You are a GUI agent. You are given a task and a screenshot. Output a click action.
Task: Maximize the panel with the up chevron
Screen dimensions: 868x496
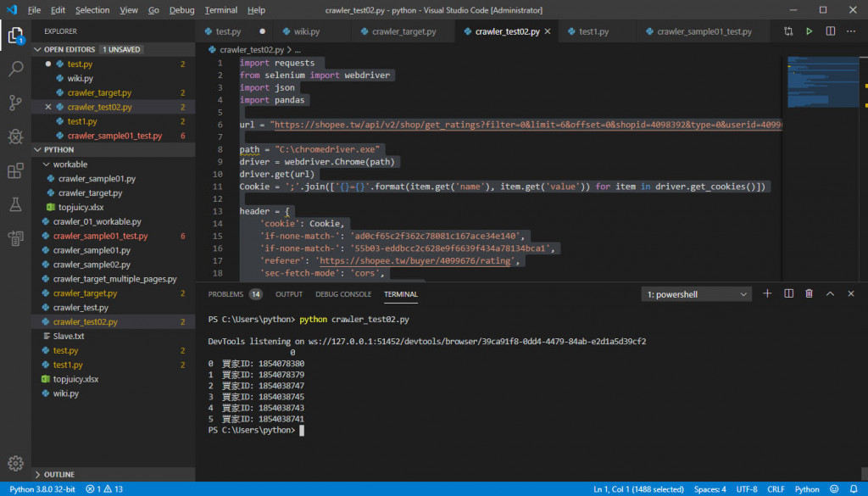(830, 294)
